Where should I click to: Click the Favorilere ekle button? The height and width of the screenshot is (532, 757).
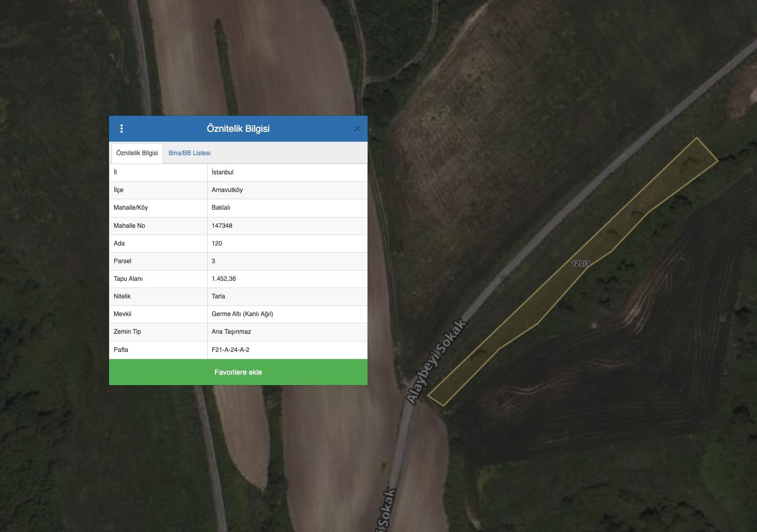click(x=238, y=372)
